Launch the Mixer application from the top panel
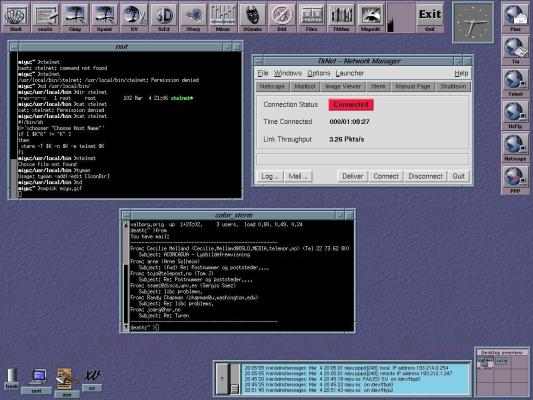This screenshot has height=400, width=533. pos(223,16)
